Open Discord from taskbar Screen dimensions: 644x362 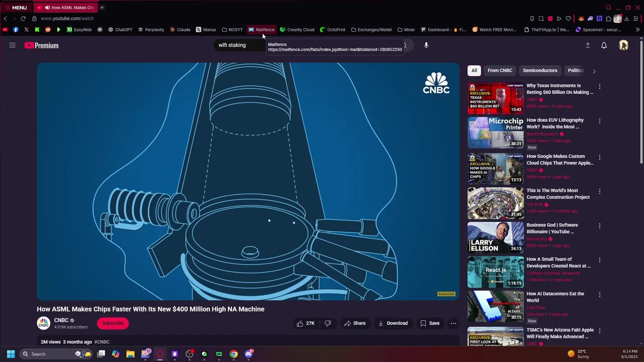[x=249, y=354]
